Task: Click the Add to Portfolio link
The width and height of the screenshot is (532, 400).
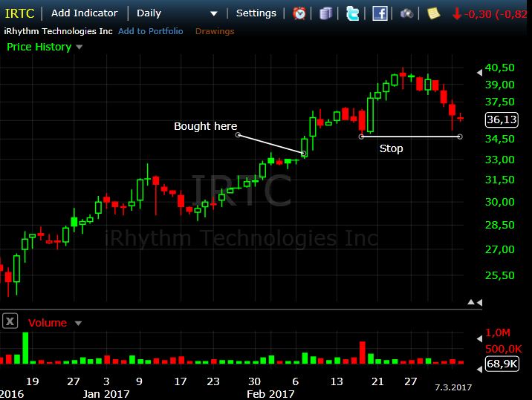Action: pos(151,31)
